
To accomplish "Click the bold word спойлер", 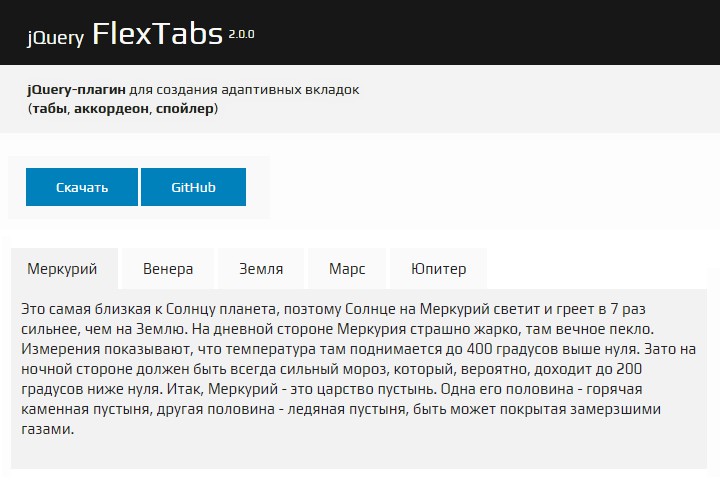I will coord(186,108).
